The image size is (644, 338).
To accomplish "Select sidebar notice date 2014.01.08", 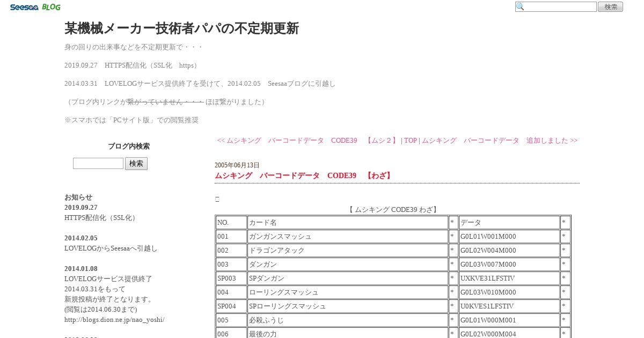I will [x=81, y=269].
